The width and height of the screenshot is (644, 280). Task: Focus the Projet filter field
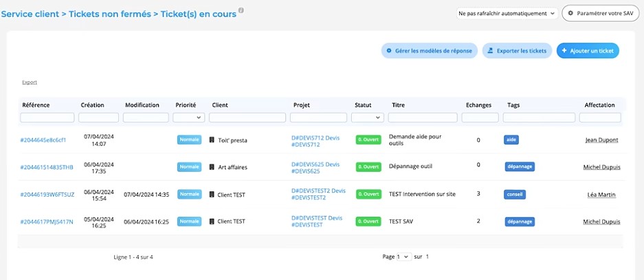(318, 118)
